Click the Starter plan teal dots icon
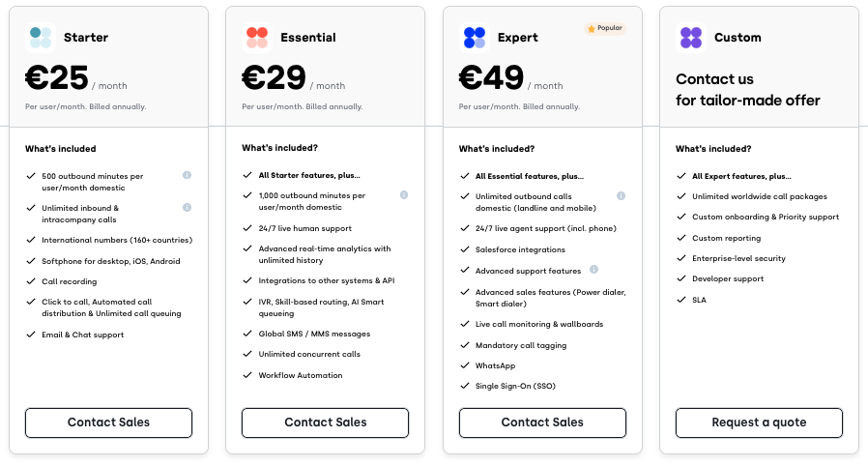Screen dimensions: 868x466 tap(41, 38)
